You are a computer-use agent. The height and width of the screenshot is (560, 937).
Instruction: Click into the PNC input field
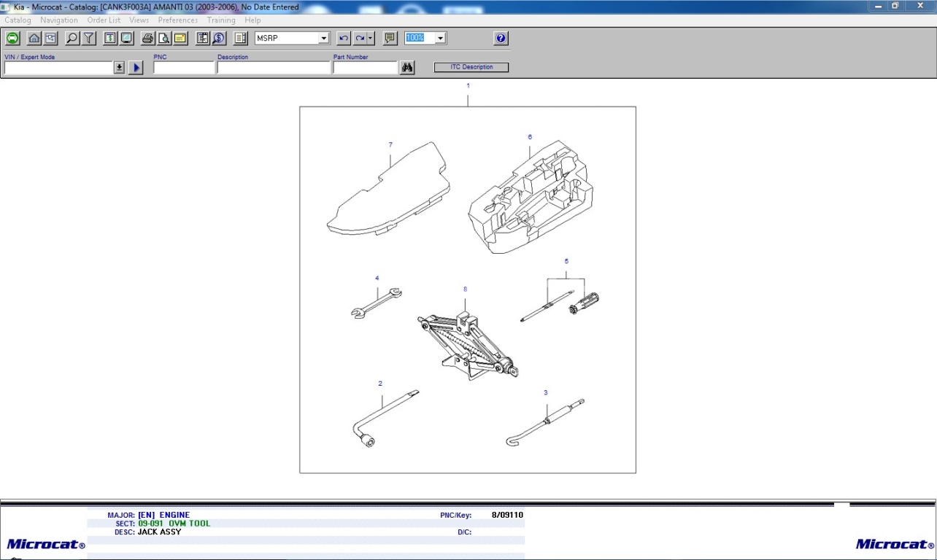click(x=184, y=67)
